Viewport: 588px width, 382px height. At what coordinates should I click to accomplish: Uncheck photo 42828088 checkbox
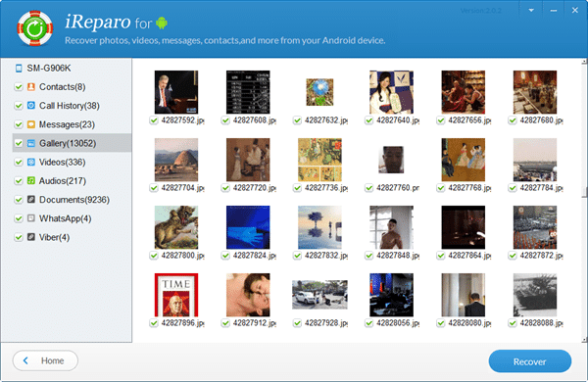(513, 323)
